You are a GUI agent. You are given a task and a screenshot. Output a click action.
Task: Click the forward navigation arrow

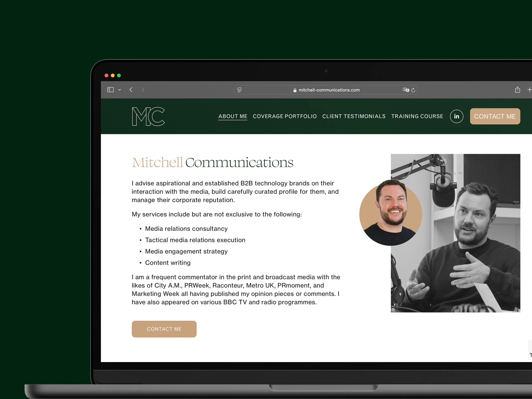143,90
